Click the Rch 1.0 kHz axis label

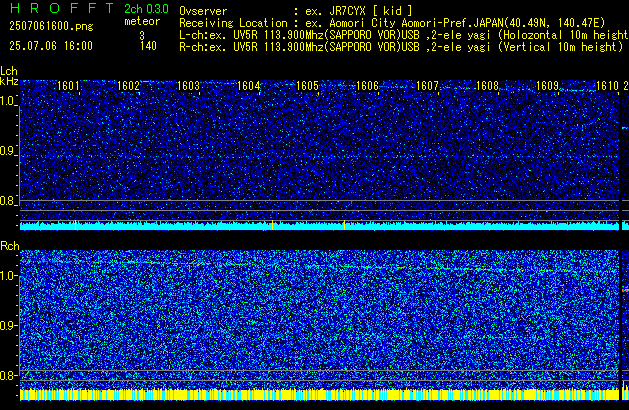pyautogui.click(x=8, y=276)
